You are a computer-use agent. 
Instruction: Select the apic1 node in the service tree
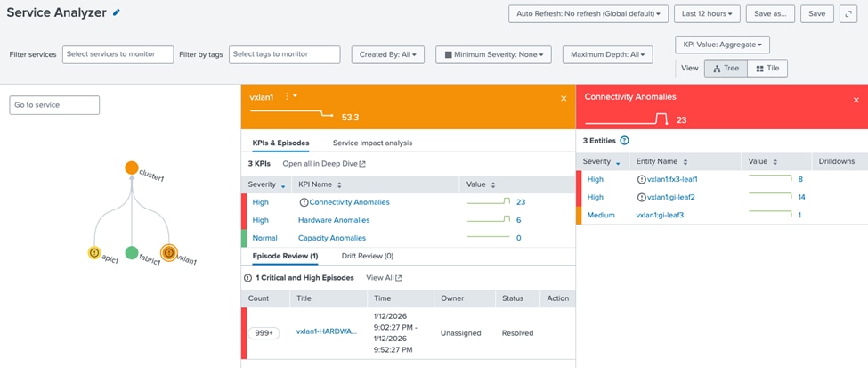[x=94, y=253]
